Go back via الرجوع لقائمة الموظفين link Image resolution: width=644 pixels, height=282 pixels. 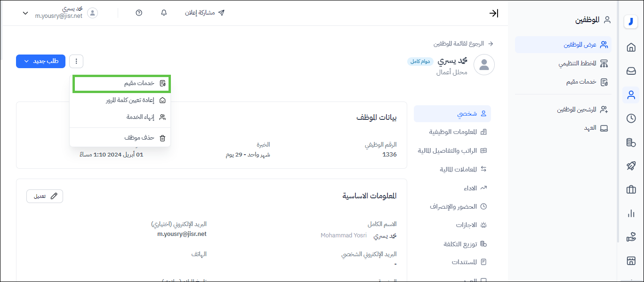(x=463, y=44)
